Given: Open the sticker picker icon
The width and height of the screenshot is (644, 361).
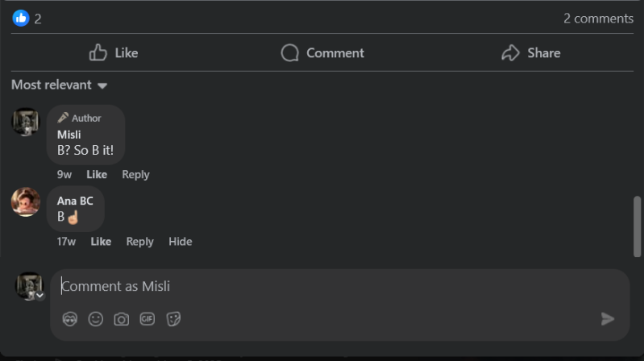Looking at the screenshot, I should (173, 319).
